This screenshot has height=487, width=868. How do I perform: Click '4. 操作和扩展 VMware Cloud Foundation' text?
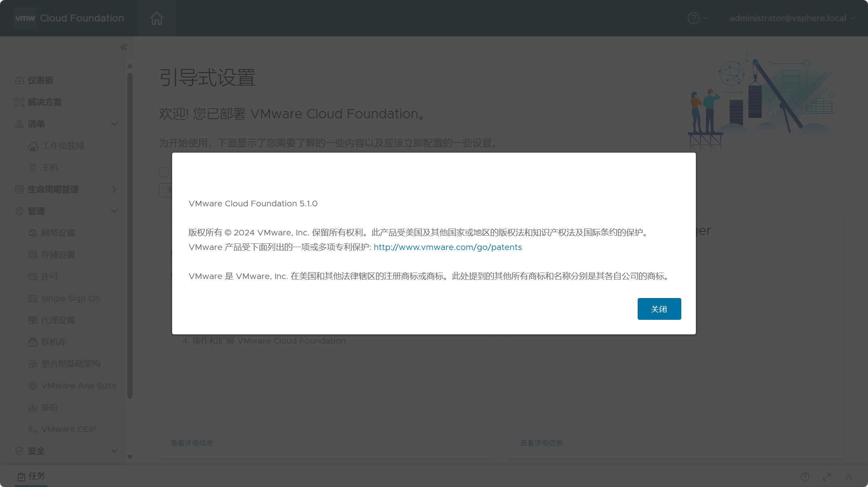(264, 341)
